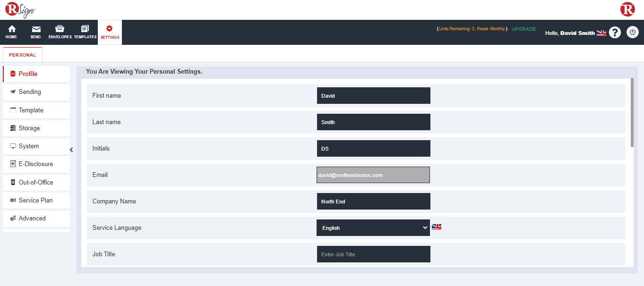Click the UK flag beside David Smith

pos(601,33)
